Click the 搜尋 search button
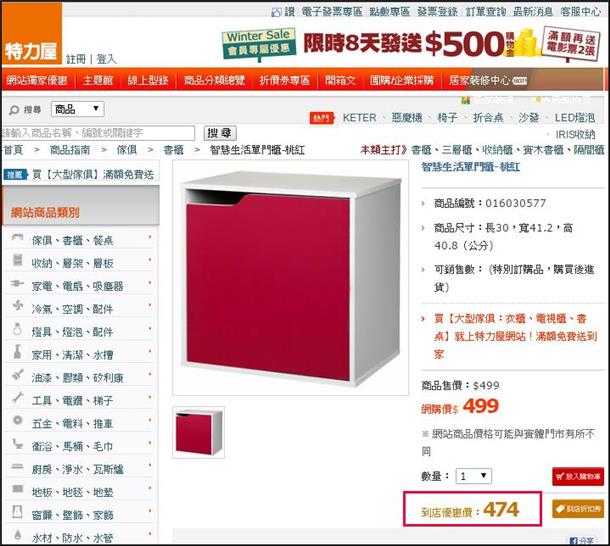Screen dimensions: 610x546 220,133
